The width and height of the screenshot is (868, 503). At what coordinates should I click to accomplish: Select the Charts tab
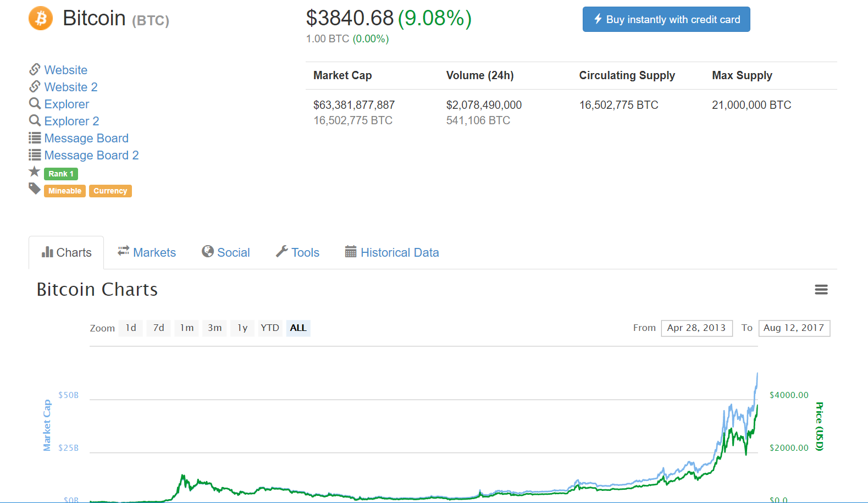67,252
